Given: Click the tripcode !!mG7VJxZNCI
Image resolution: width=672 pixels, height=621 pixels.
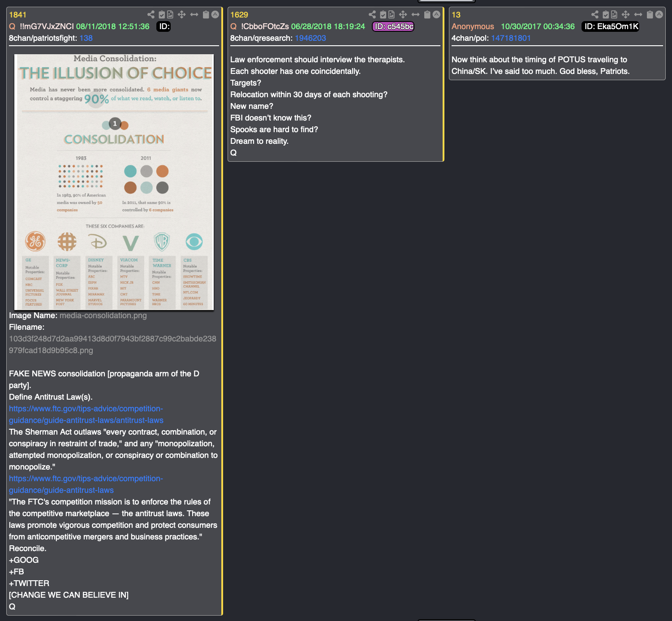Looking at the screenshot, I should pyautogui.click(x=47, y=26).
